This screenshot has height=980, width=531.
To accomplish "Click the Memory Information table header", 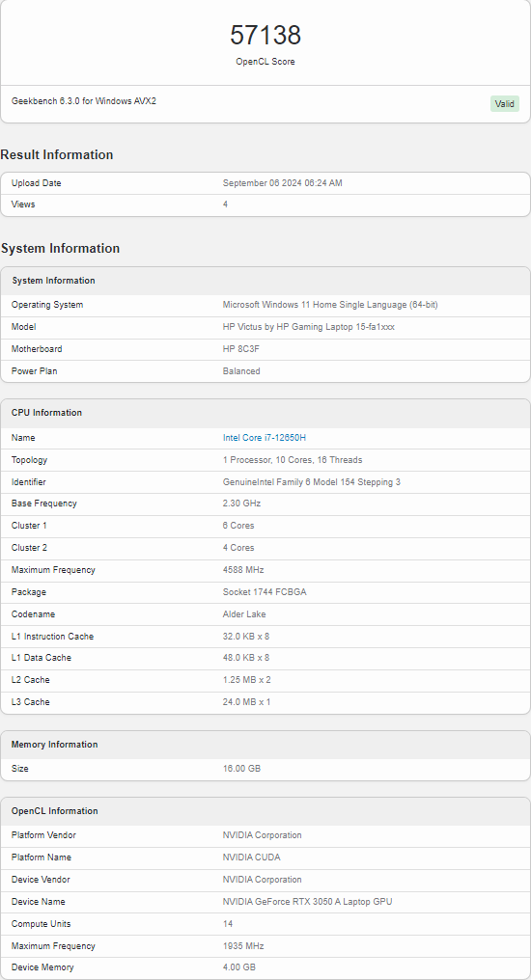I will click(x=265, y=745).
